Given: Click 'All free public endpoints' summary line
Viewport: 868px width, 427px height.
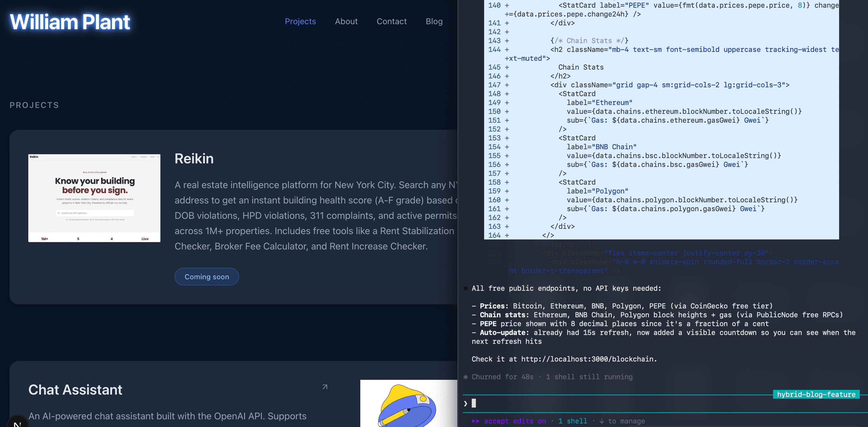Looking at the screenshot, I should click(566, 288).
